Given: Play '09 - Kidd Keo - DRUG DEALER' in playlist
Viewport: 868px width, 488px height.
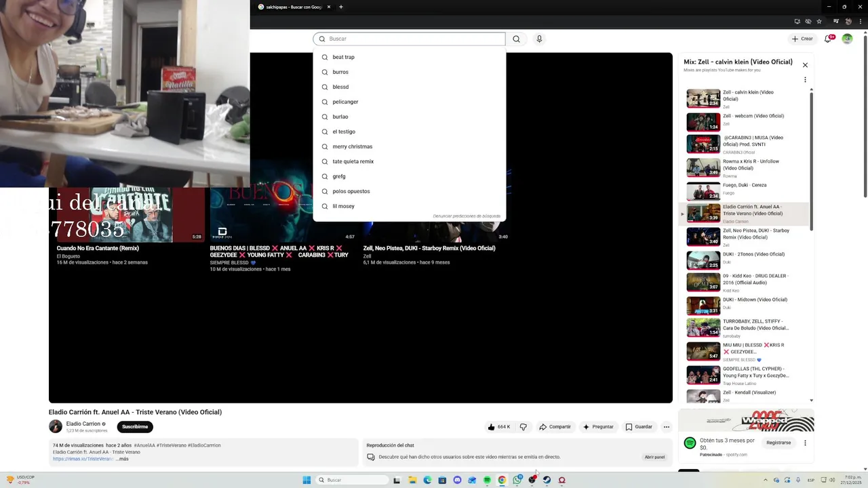Looking at the screenshot, I should (x=745, y=283).
